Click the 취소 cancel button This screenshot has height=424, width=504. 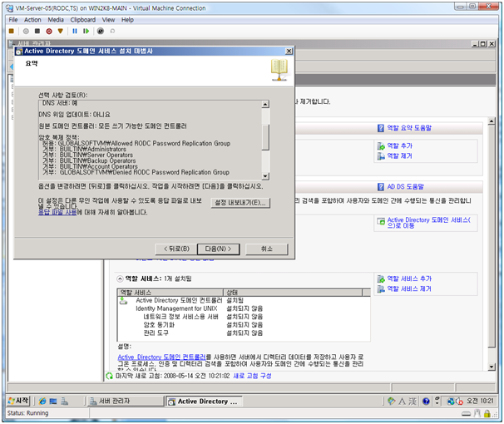point(266,249)
